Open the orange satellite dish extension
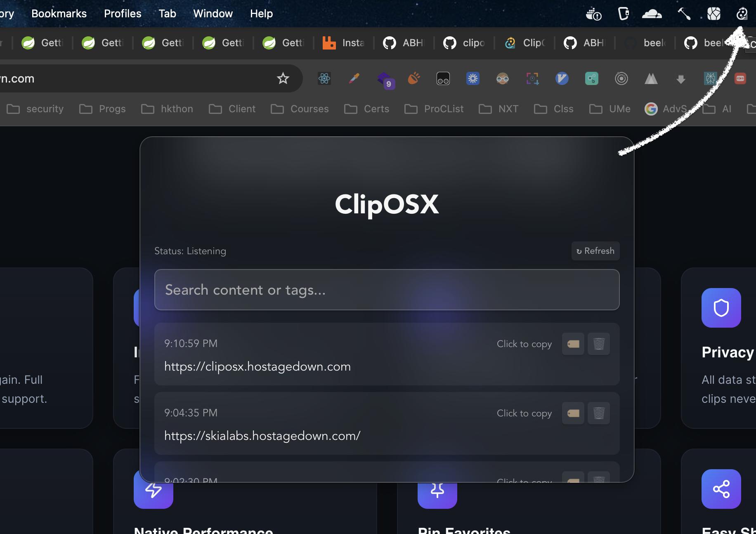The image size is (756, 534). click(x=414, y=78)
